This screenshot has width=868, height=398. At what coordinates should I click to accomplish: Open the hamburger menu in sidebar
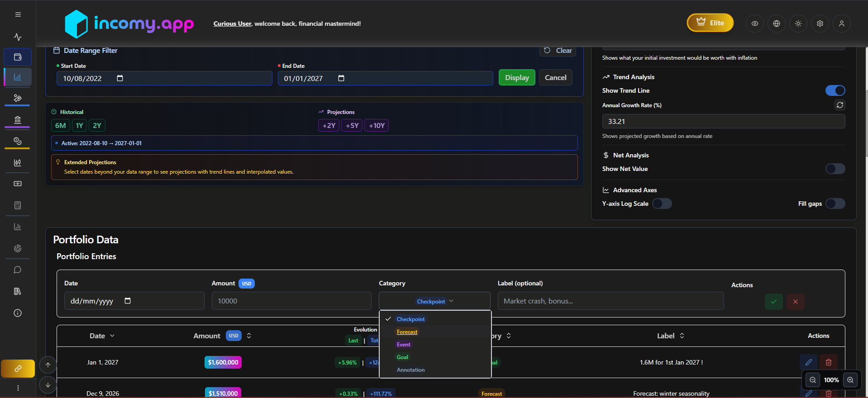coord(18,14)
